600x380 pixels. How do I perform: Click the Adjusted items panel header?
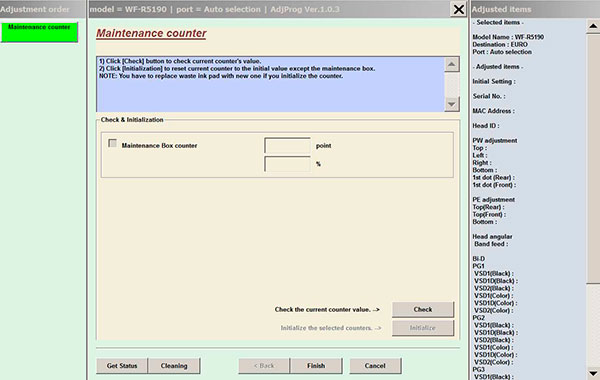coord(535,9)
